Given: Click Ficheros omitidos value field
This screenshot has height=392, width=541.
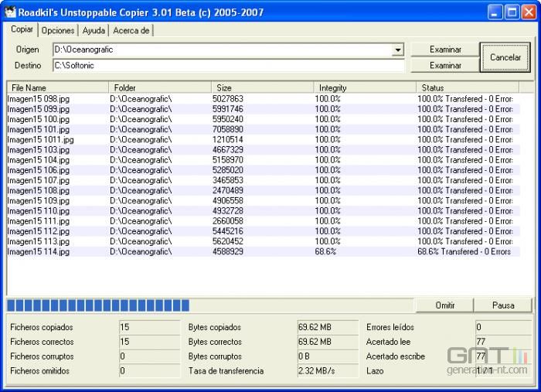Looking at the screenshot, I should pyautogui.click(x=149, y=371).
